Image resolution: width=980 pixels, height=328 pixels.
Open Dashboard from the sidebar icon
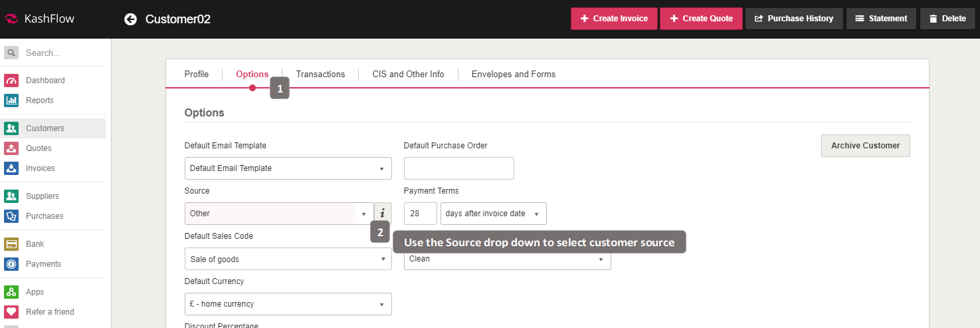(x=11, y=81)
